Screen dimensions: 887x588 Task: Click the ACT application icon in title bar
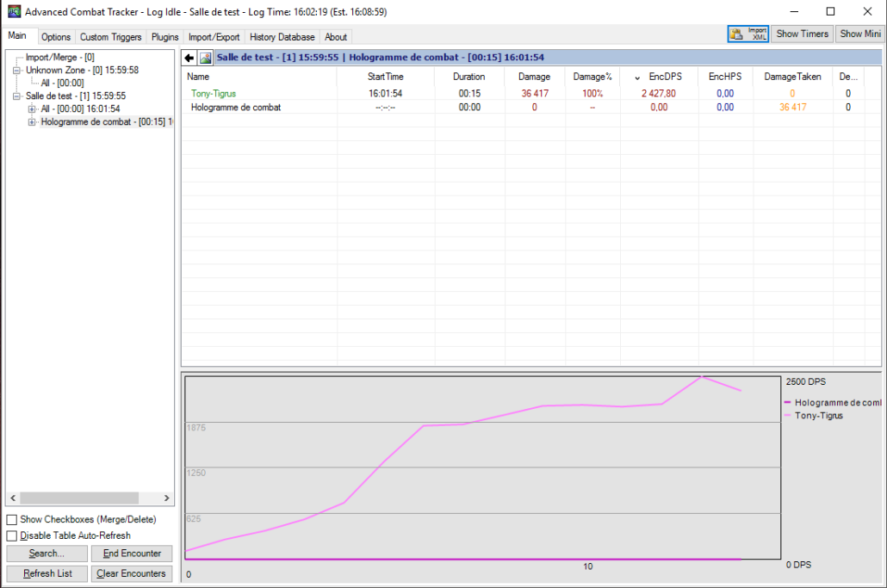click(x=14, y=12)
